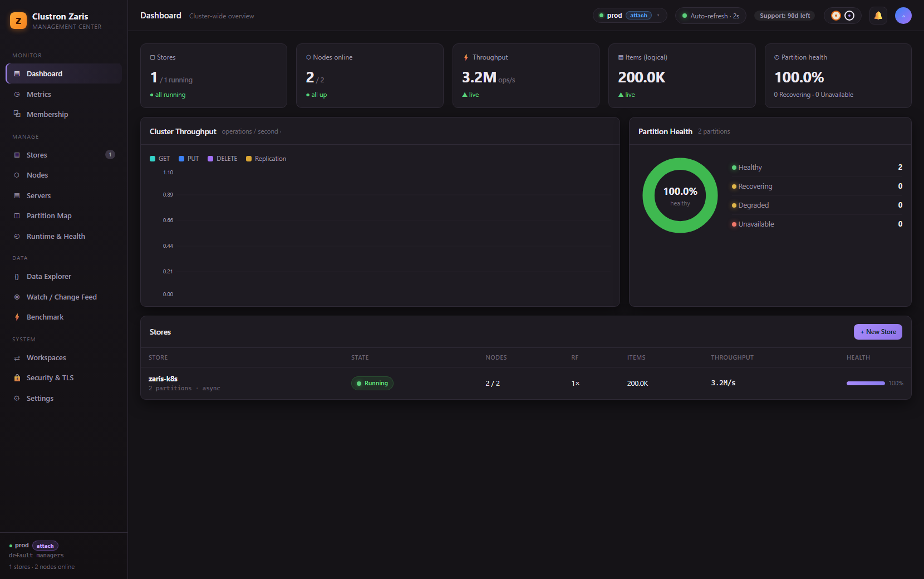The image size is (924, 579).
Task: Click the Security & TLS lock icon
Action: pyautogui.click(x=17, y=377)
